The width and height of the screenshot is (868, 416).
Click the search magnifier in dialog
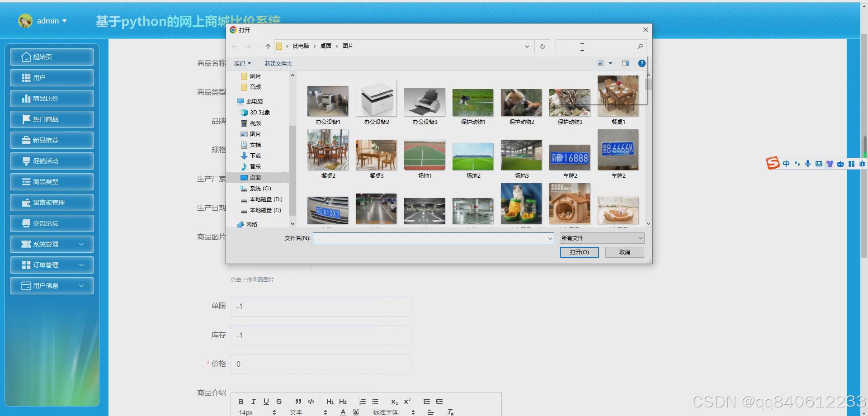[640, 46]
